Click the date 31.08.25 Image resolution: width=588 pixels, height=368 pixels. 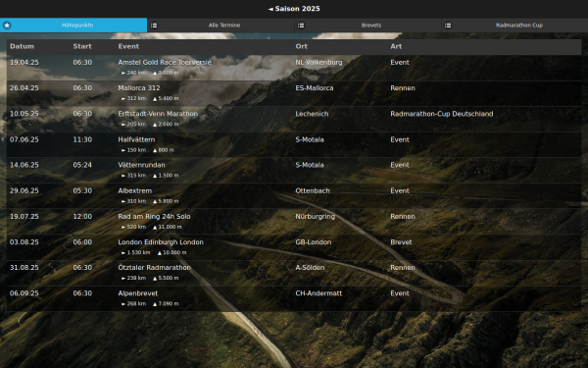click(24, 267)
